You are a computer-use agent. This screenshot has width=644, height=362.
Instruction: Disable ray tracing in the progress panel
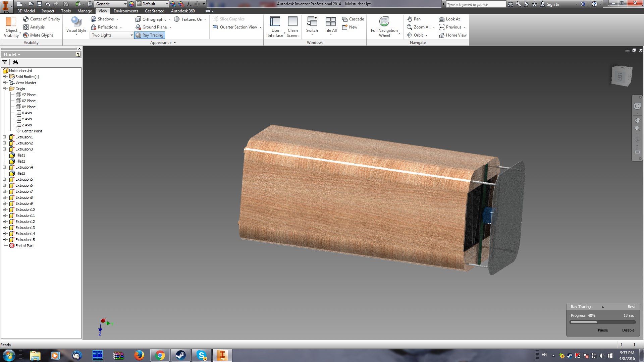pos(628,330)
